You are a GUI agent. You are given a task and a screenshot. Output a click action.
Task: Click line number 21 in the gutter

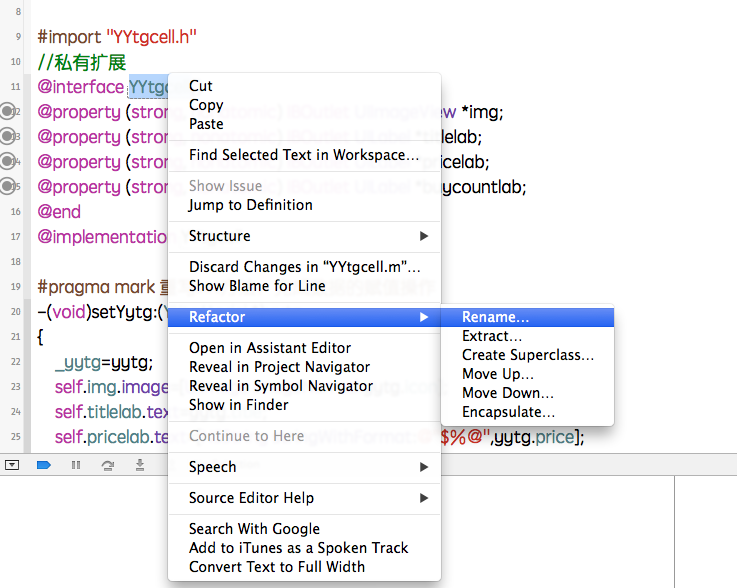[16, 337]
